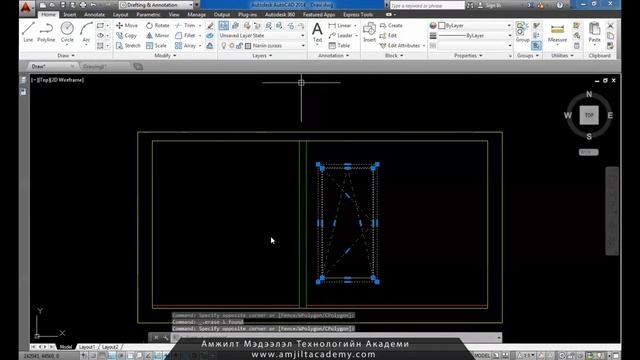Click the Erase tool icon in Modify panel

(x=210, y=26)
